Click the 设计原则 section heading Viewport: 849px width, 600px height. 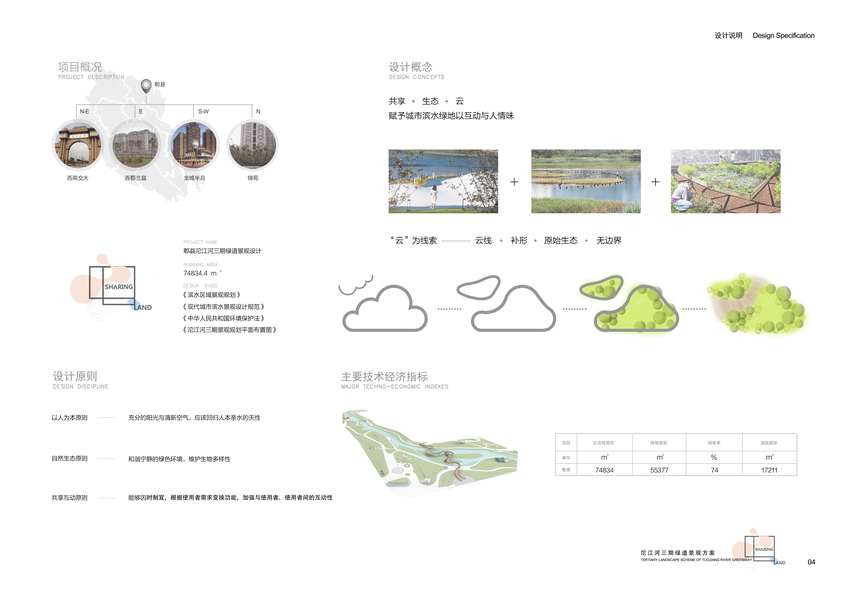point(75,376)
